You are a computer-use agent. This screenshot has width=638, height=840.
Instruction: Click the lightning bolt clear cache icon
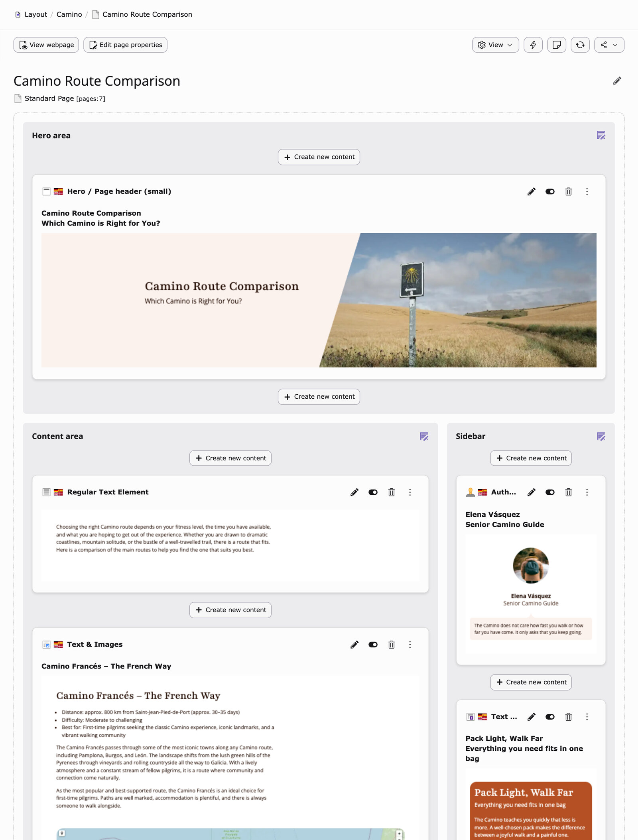(533, 45)
